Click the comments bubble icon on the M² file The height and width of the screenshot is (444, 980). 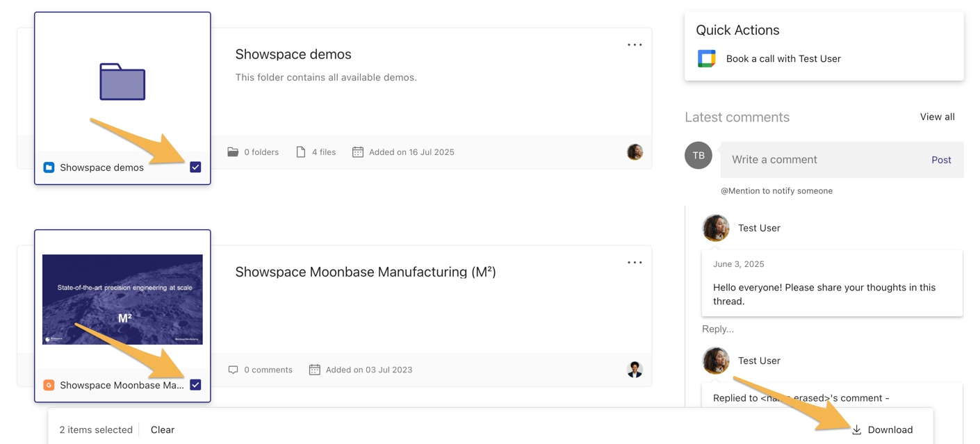tap(234, 369)
